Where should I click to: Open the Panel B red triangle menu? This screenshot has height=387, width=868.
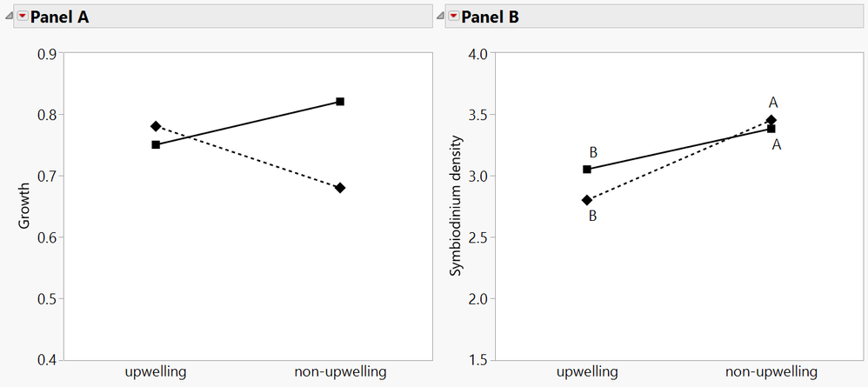[453, 17]
